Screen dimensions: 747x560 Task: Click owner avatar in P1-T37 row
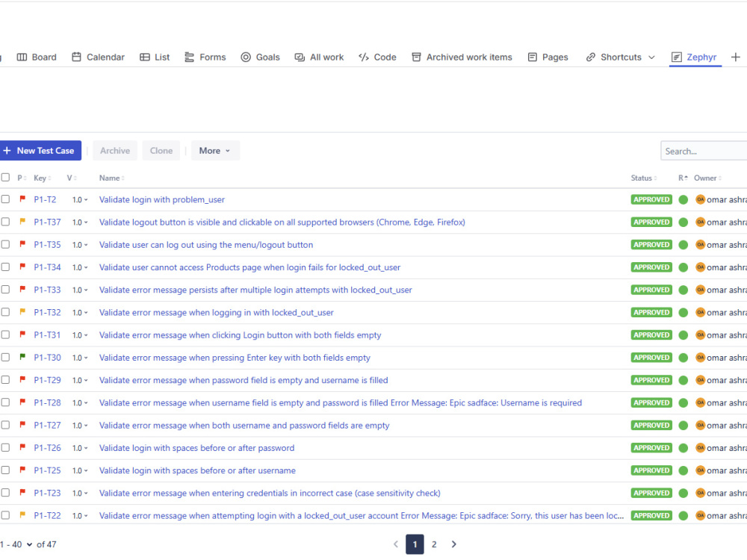pyautogui.click(x=700, y=222)
